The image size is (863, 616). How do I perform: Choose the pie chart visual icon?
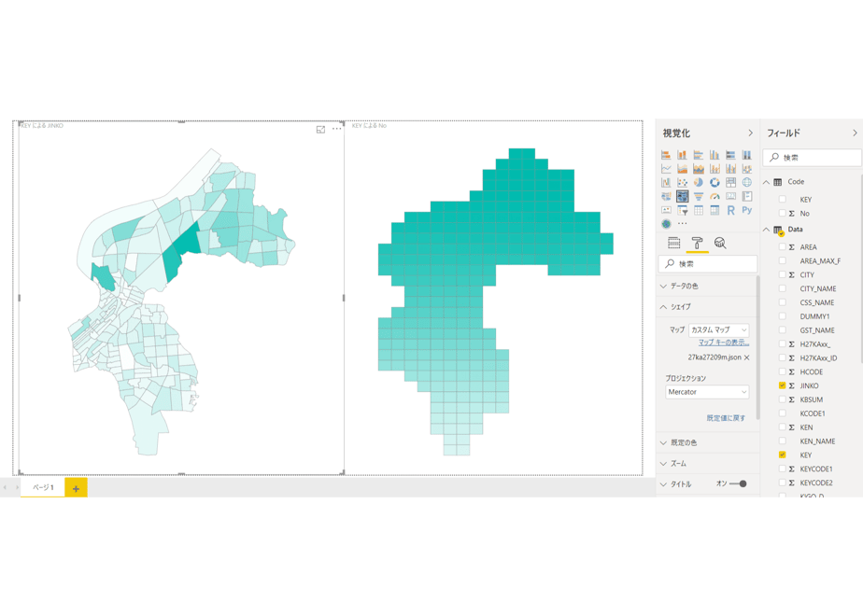[699, 183]
